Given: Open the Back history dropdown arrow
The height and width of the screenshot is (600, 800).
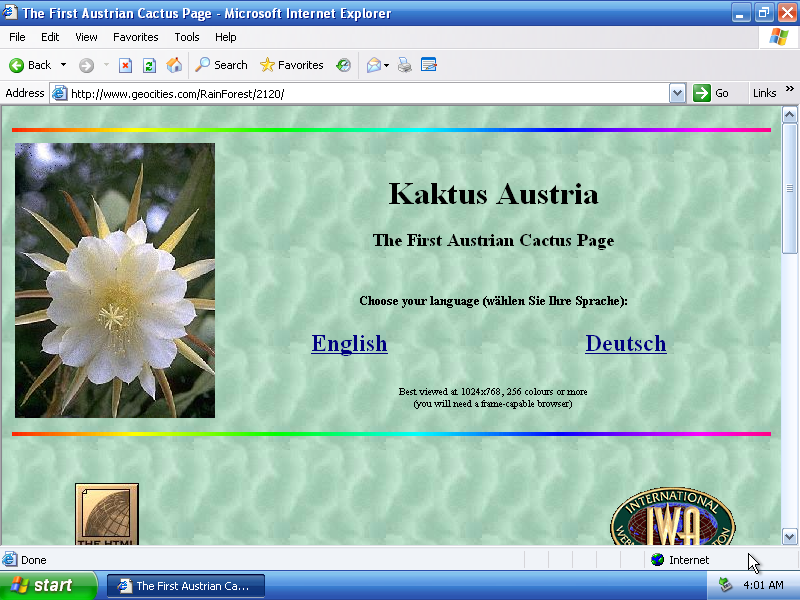Looking at the screenshot, I should click(x=63, y=65).
